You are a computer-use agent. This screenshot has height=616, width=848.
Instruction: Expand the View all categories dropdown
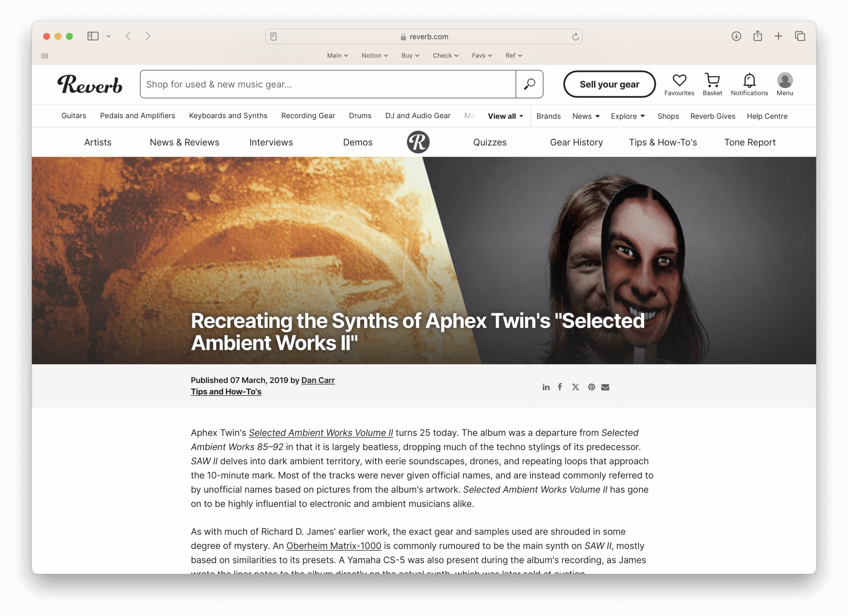(x=505, y=116)
